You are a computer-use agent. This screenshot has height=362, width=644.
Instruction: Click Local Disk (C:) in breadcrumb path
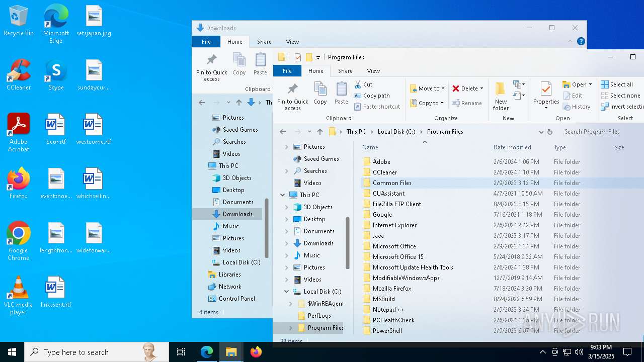coord(396,132)
